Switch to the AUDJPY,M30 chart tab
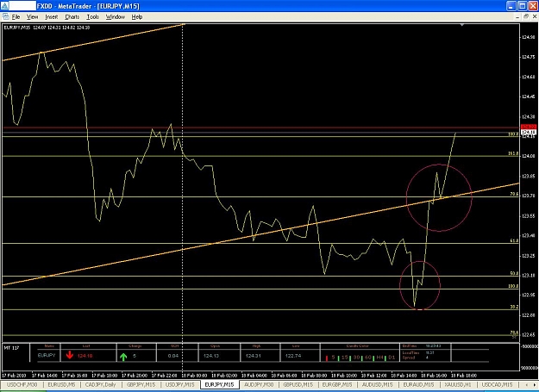Screen dimensions: 539x392 coord(259,385)
